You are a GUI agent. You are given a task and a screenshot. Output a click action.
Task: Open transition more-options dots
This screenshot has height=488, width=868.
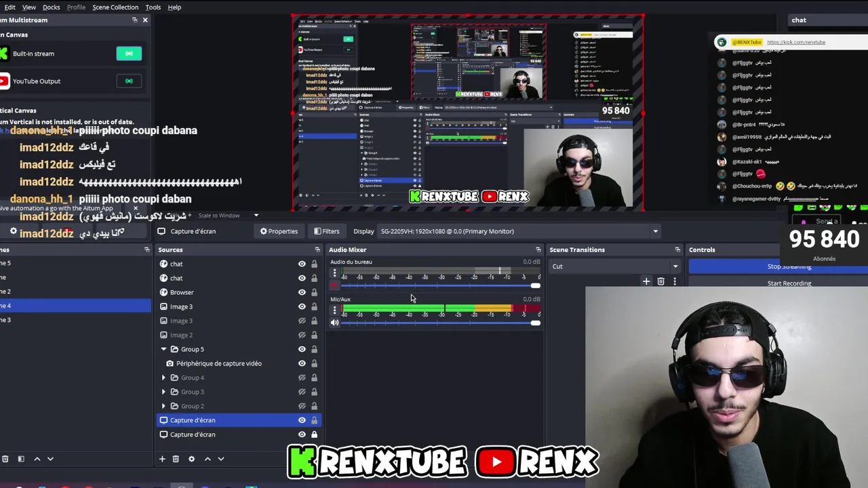coord(674,281)
